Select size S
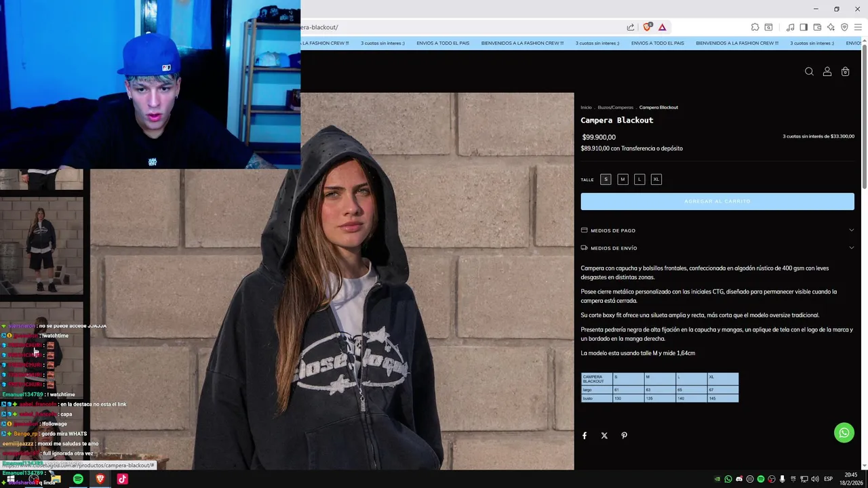Viewport: 868px width, 488px height. pyautogui.click(x=606, y=180)
